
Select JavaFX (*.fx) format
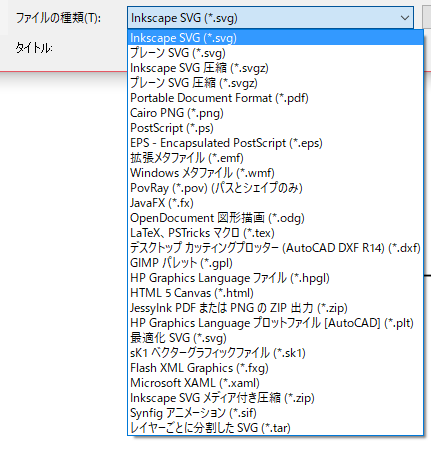[275, 203]
